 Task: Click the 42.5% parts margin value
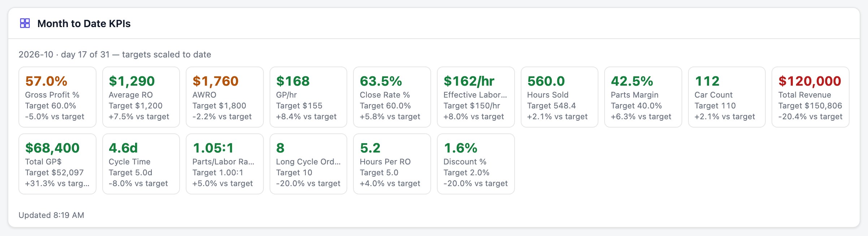pyautogui.click(x=632, y=81)
